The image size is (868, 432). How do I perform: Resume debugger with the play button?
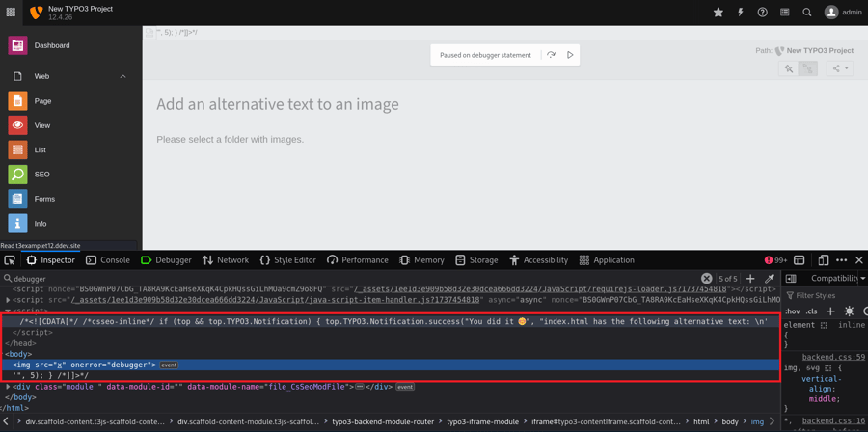[570, 55]
